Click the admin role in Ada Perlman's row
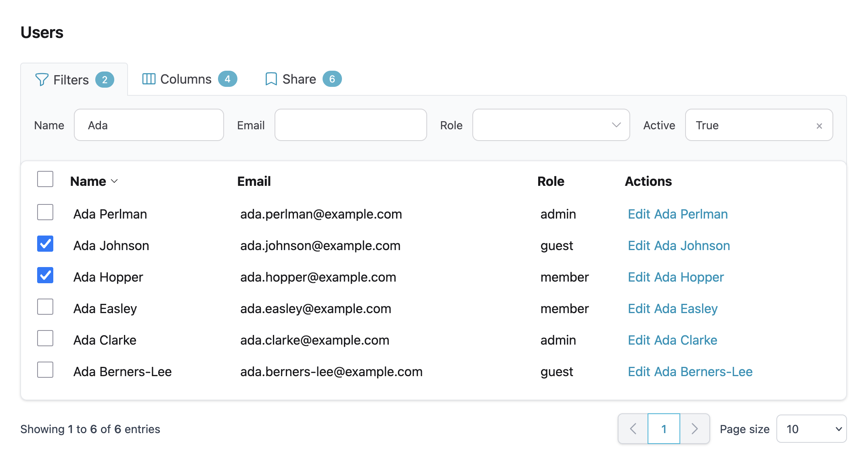 coord(558,214)
